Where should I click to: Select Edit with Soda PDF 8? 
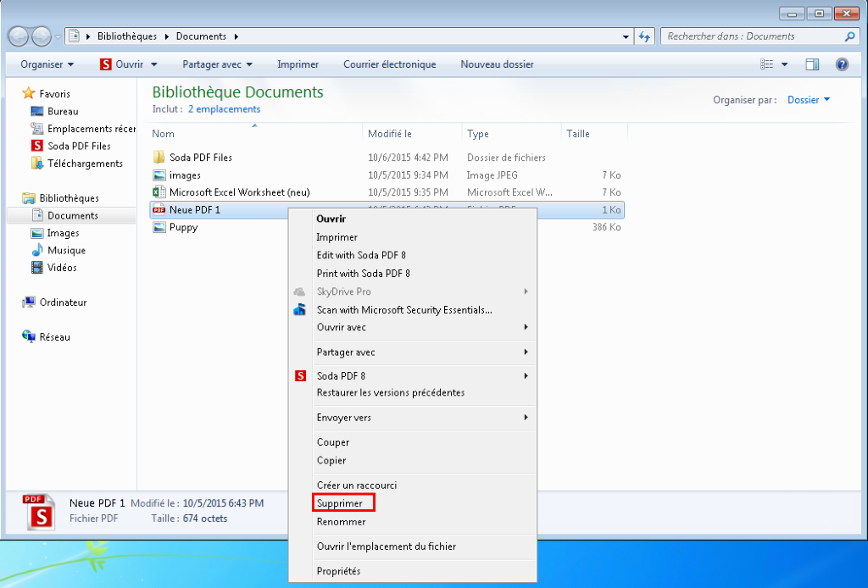click(x=361, y=255)
